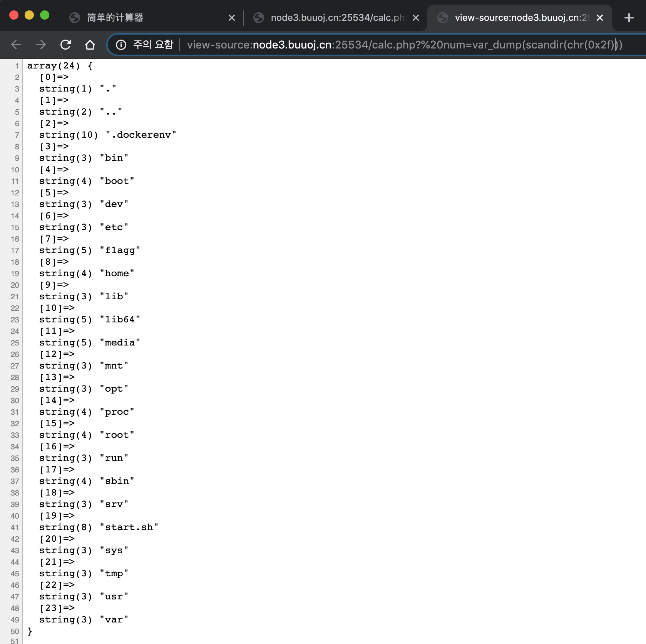The image size is (646, 644).
Task: Click the "srv" string entry
Action: 84,504
